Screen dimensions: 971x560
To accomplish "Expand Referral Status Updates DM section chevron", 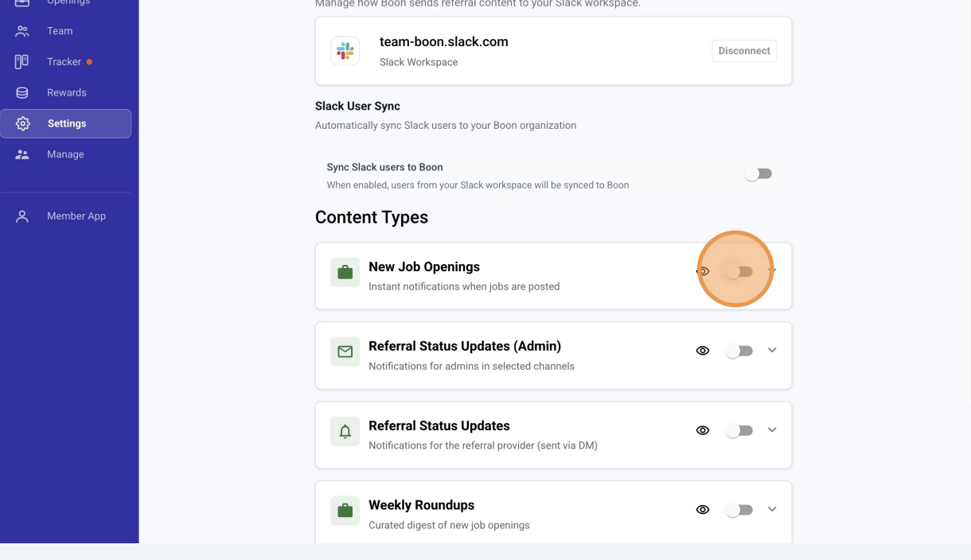I will click(772, 430).
